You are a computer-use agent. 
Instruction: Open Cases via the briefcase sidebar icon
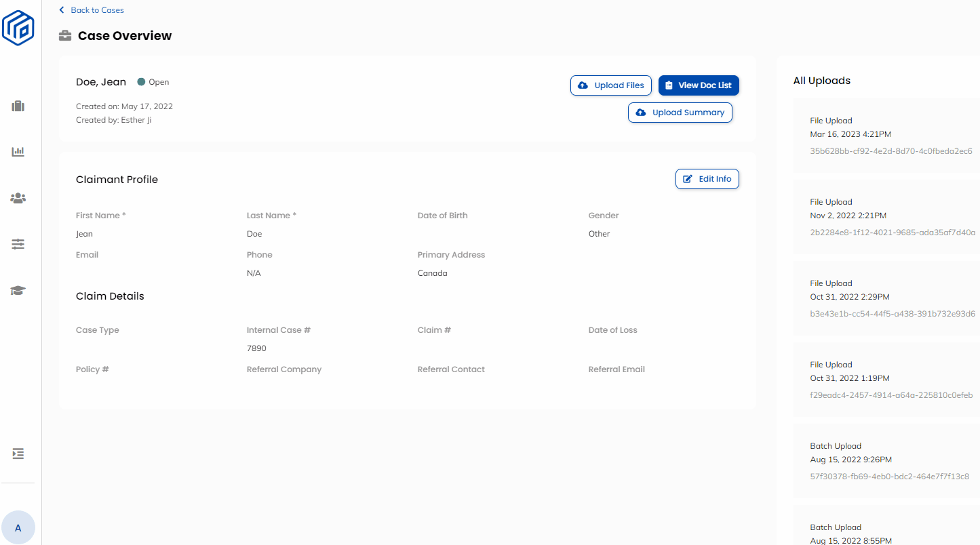click(x=18, y=106)
